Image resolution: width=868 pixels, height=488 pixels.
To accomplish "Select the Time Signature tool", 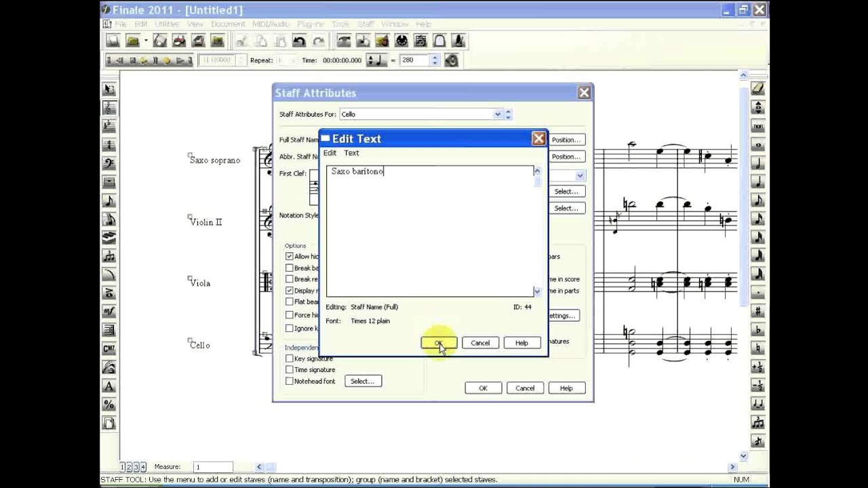I will tap(108, 145).
